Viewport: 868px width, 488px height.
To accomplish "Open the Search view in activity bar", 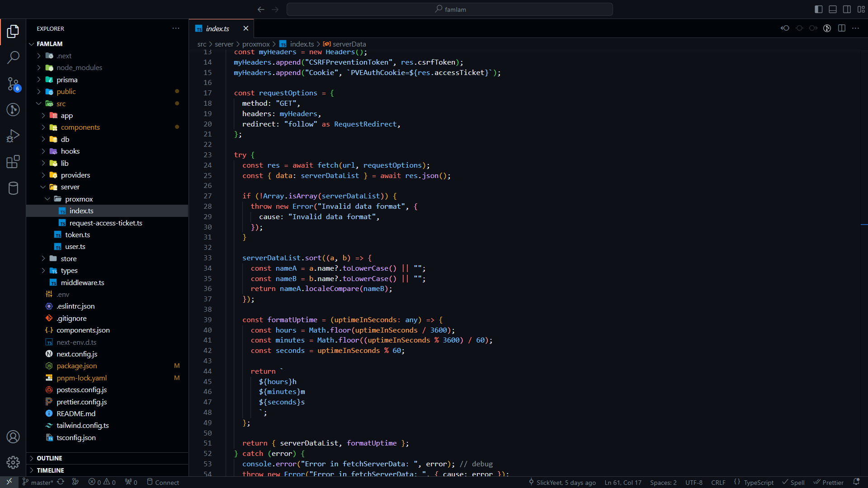I will click(13, 57).
